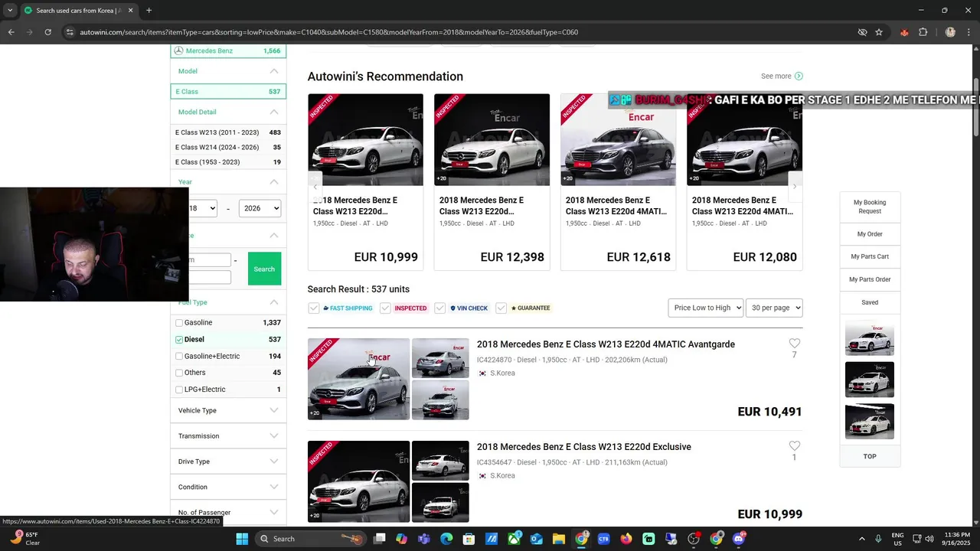This screenshot has height=551, width=980.
Task: Open Firefox from the taskbar
Action: click(x=626, y=539)
